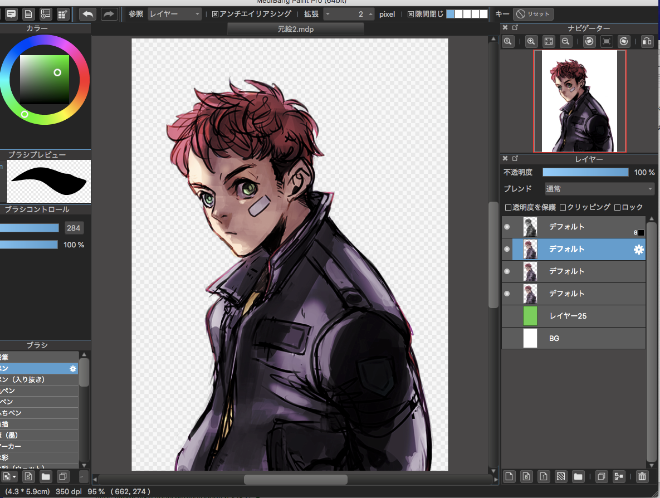The image size is (660, 498).
Task: Open the add brush dropdown button
Action: click(9, 477)
